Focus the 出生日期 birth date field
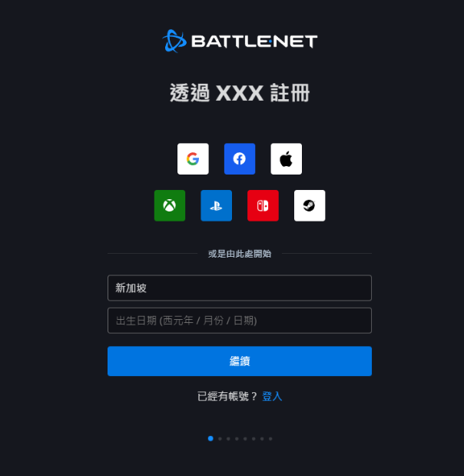The image size is (464, 476). pyautogui.click(x=240, y=321)
